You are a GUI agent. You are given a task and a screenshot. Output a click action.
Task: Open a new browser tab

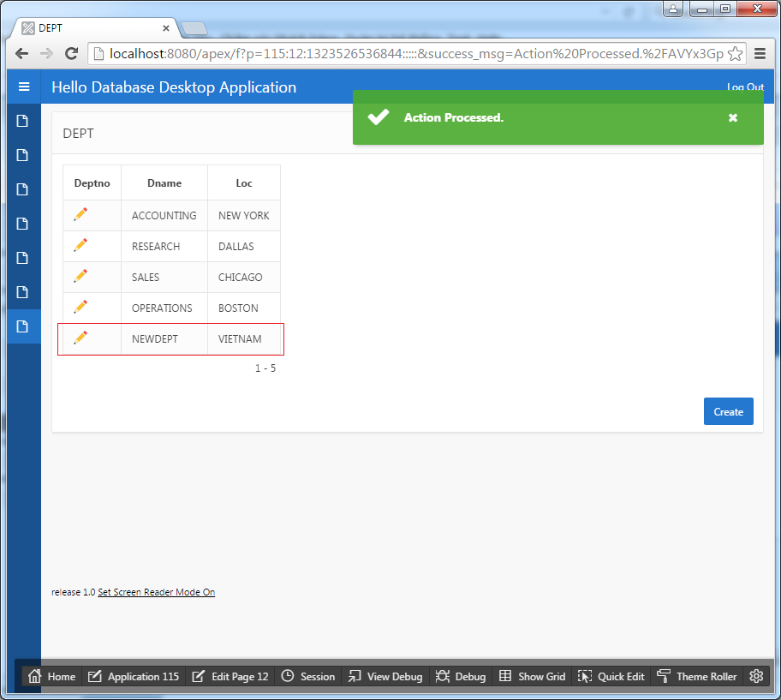pos(194,29)
